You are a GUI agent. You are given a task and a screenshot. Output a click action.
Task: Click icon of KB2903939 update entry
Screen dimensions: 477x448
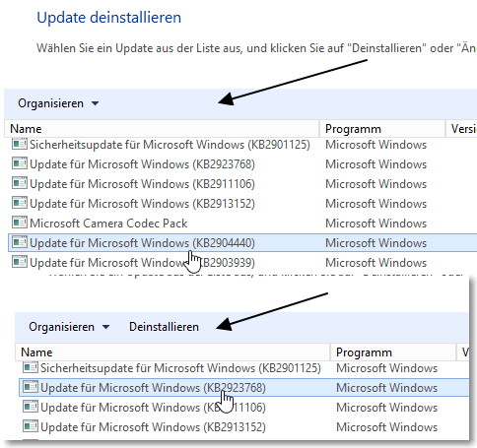20,263
